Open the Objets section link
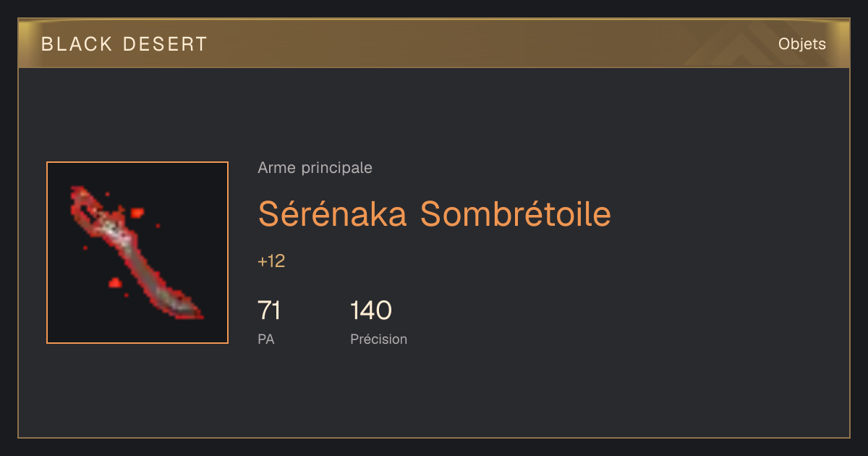The height and width of the screenshot is (456, 868). tap(801, 44)
